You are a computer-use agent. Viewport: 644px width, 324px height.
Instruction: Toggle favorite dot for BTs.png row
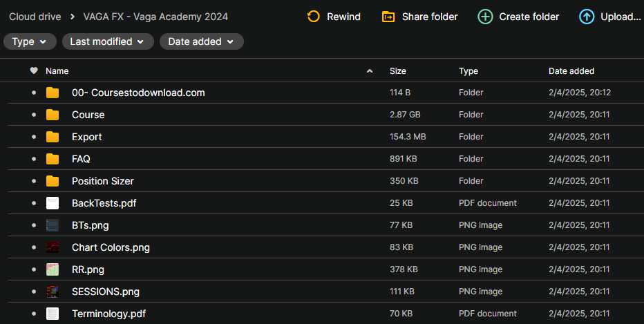coord(34,225)
